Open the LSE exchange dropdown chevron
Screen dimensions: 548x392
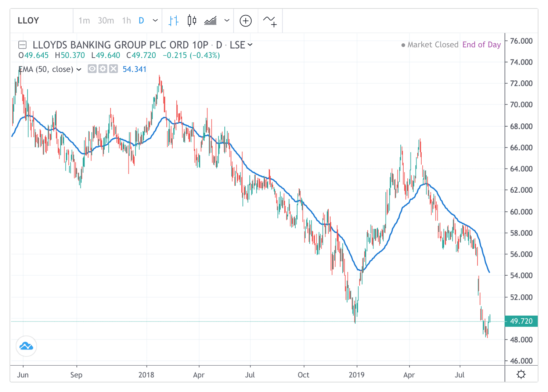pyautogui.click(x=250, y=45)
